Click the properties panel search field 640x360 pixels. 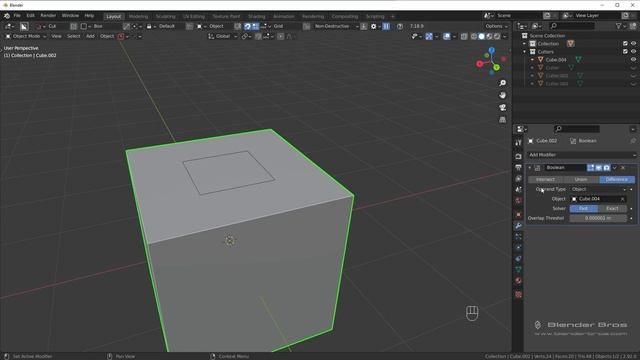click(577, 129)
